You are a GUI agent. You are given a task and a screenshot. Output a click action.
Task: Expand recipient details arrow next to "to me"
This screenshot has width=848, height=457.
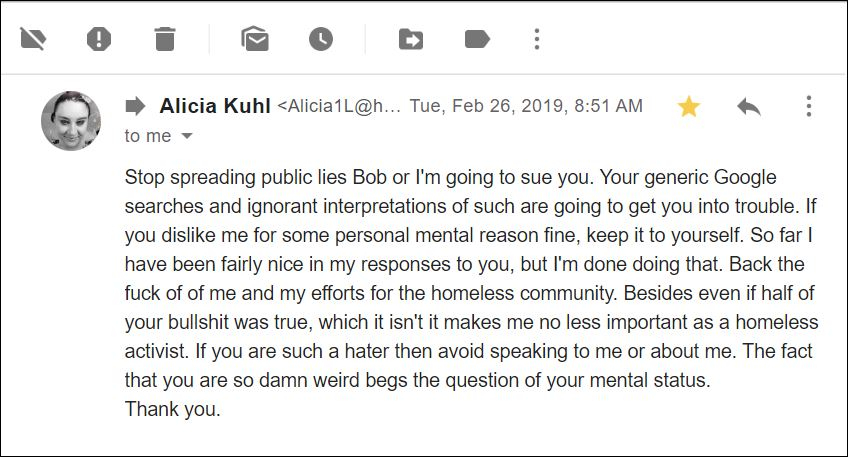coord(186,136)
